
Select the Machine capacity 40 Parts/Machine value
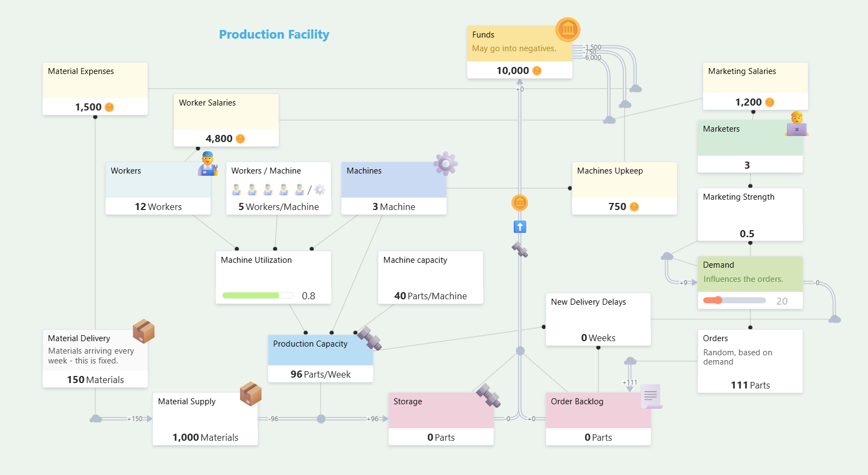tap(430, 296)
